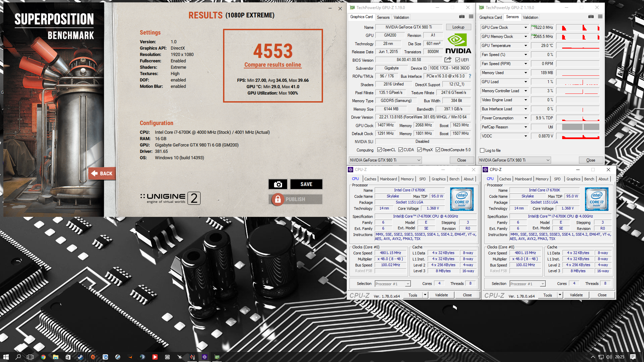This screenshot has width=644, height=362.
Task: Open File Explorer from the taskbar
Action: coord(56,357)
